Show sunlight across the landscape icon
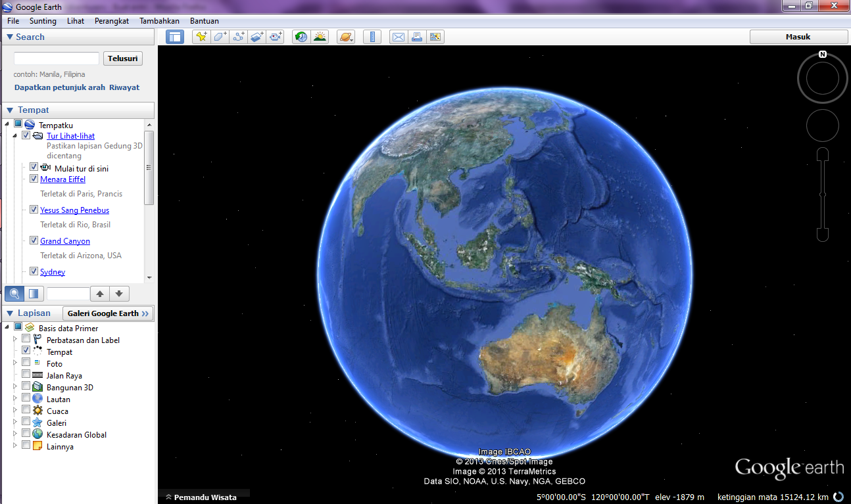The width and height of the screenshot is (851, 504). pyautogui.click(x=320, y=37)
